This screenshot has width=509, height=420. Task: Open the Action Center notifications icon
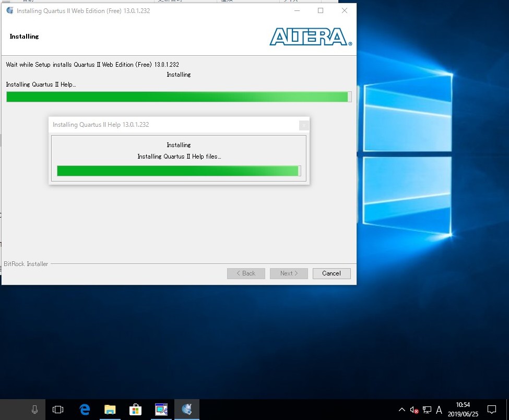(492, 410)
